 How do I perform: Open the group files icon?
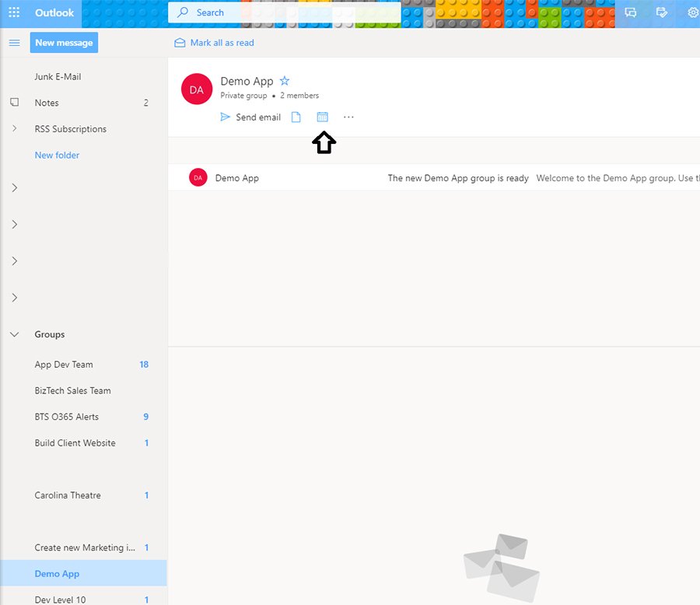pyautogui.click(x=296, y=117)
